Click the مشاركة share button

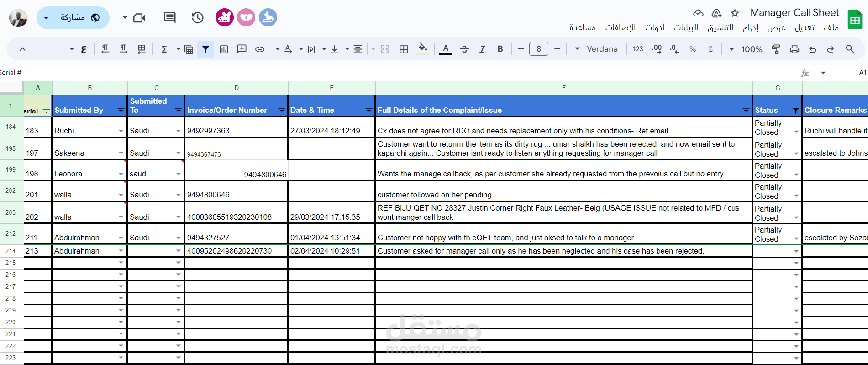(83, 18)
